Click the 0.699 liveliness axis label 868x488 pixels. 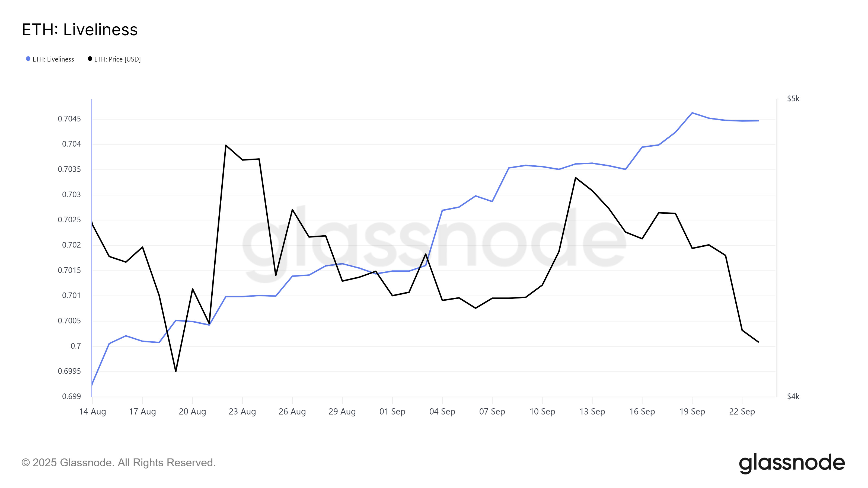tap(71, 396)
